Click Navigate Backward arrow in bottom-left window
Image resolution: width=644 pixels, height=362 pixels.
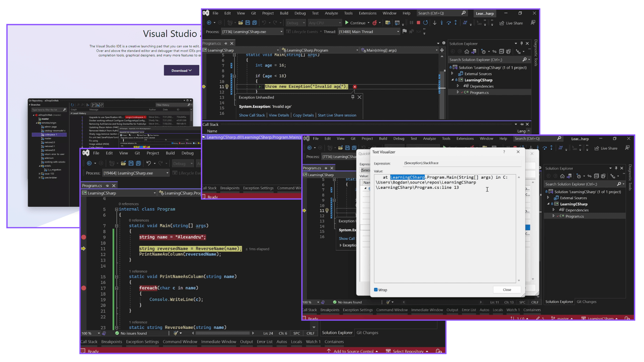pos(89,163)
